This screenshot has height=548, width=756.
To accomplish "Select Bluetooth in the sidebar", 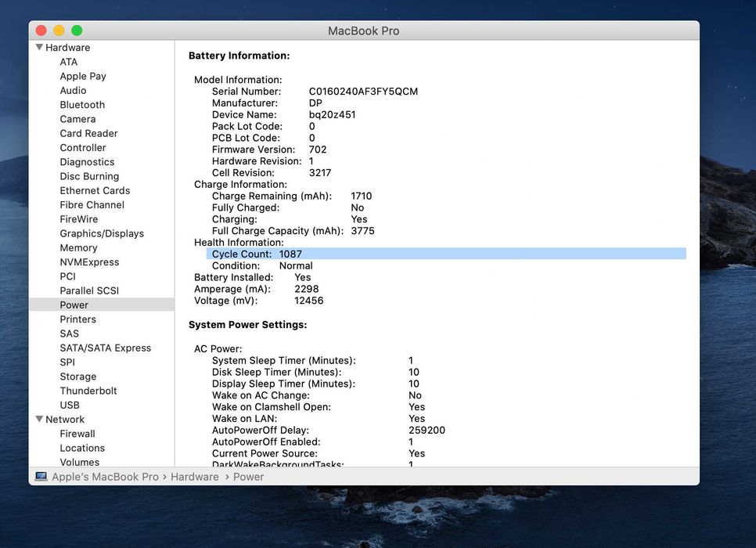I will (82, 105).
